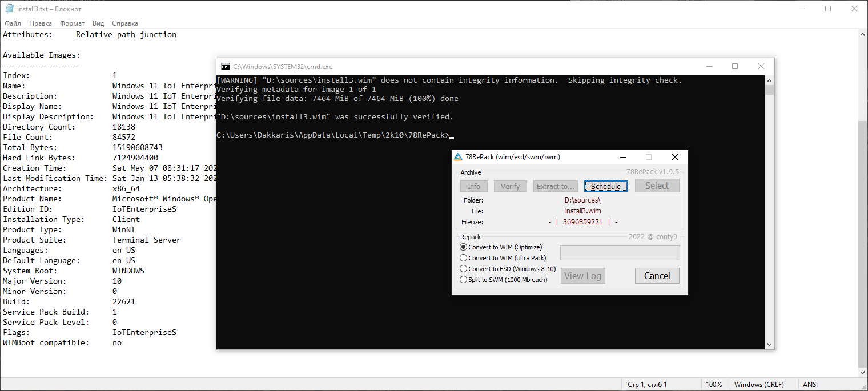Click the Info button in 78RePack
The width and height of the screenshot is (868, 391).
[x=474, y=186]
